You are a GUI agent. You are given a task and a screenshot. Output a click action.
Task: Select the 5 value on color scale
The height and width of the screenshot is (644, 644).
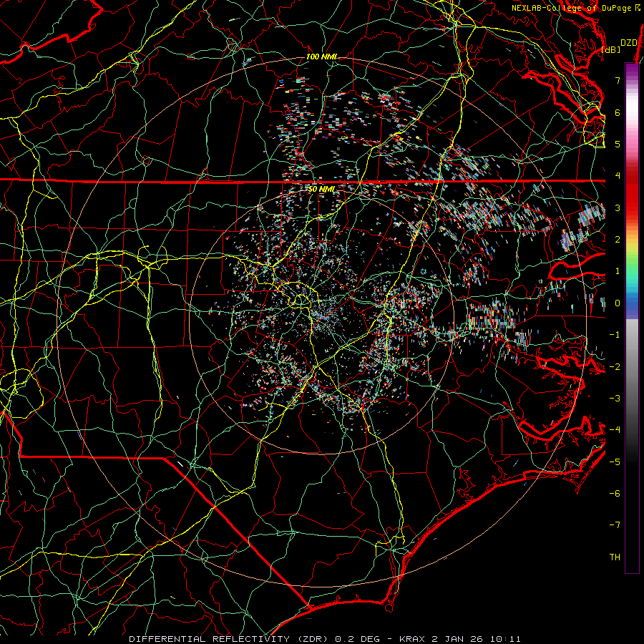(618, 144)
